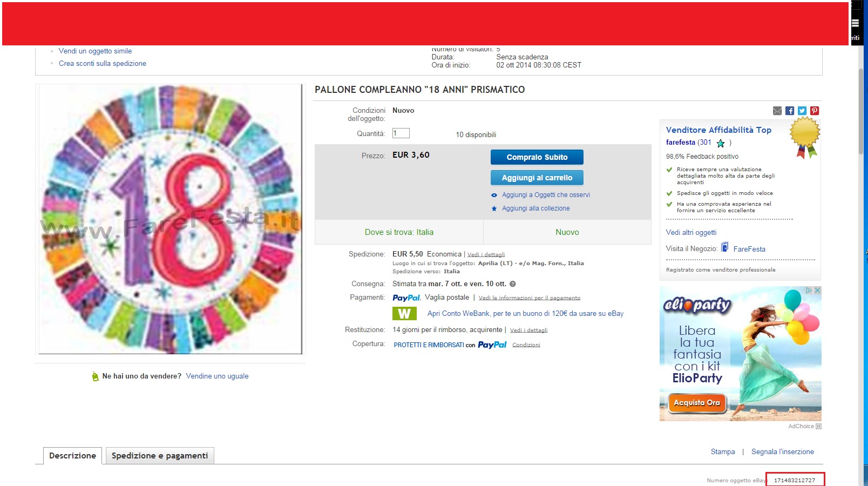Share listing on Facebook
The width and height of the screenshot is (868, 486).
click(x=790, y=111)
